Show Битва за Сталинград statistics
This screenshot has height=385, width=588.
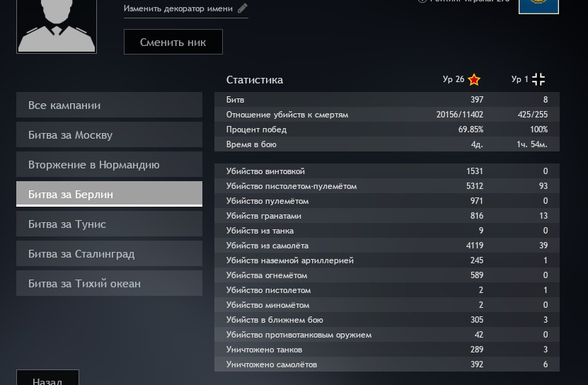109,254
